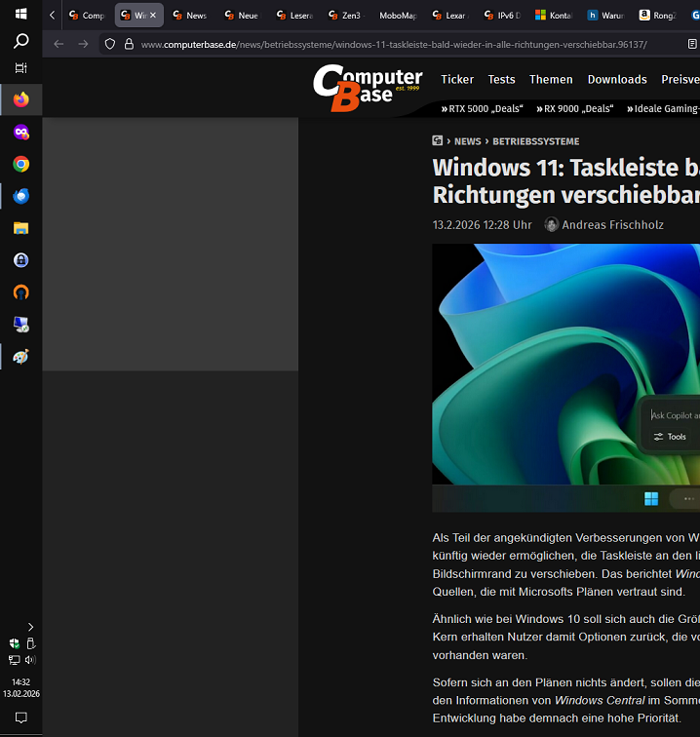Switch to the 'Comp' ComputerBase tab
This screenshot has height=737, width=700.
tap(88, 16)
